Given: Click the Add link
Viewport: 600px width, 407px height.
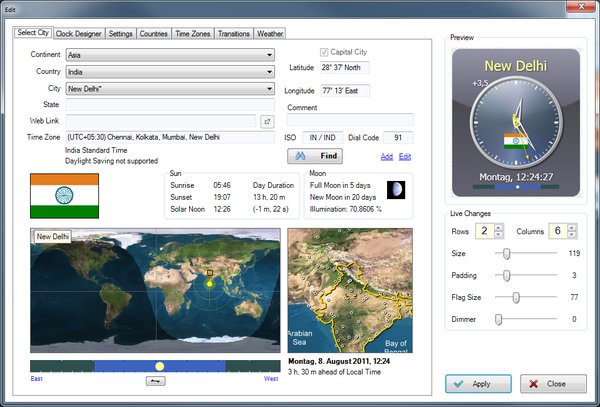Looking at the screenshot, I should [387, 157].
